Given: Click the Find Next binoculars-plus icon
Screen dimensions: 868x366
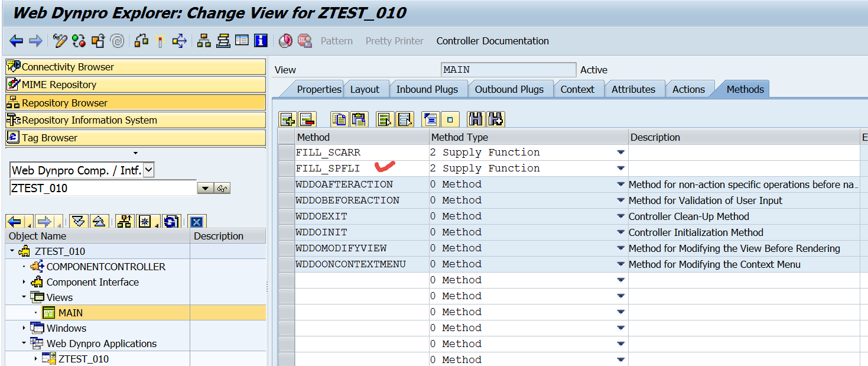Looking at the screenshot, I should click(495, 119).
